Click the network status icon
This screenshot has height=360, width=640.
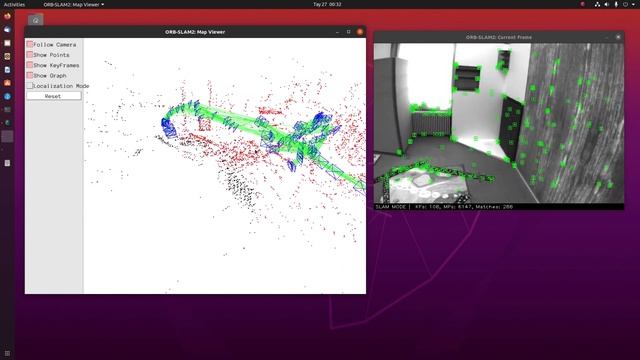pos(597,4)
